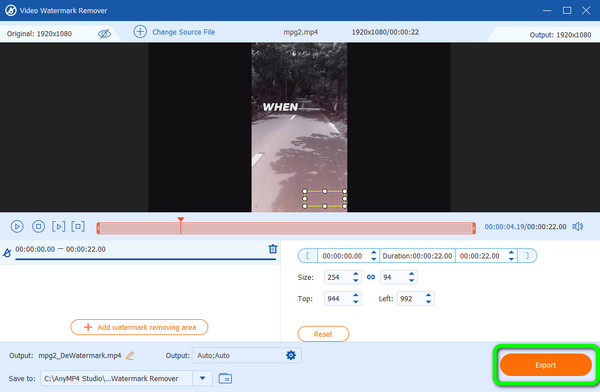Viewport: 600px width, 392px height.
Task: Increase Size width value
Action: (x=356, y=274)
